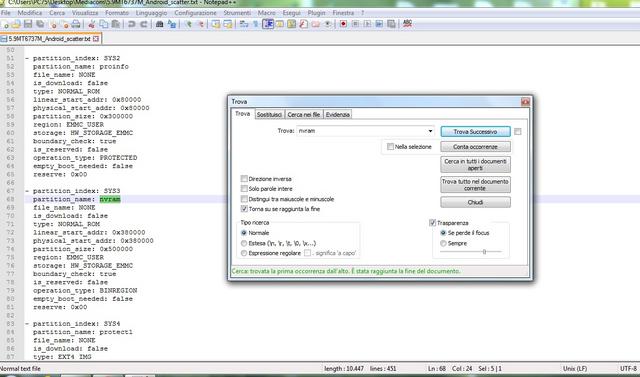The image size is (640, 377).
Task: Switch to the Sostituisci tab
Action: point(269,115)
